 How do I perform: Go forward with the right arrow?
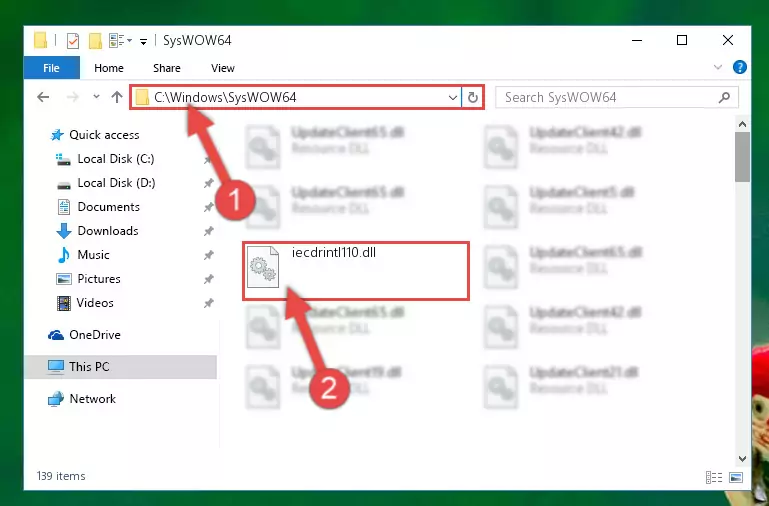pyautogui.click(x=73, y=97)
